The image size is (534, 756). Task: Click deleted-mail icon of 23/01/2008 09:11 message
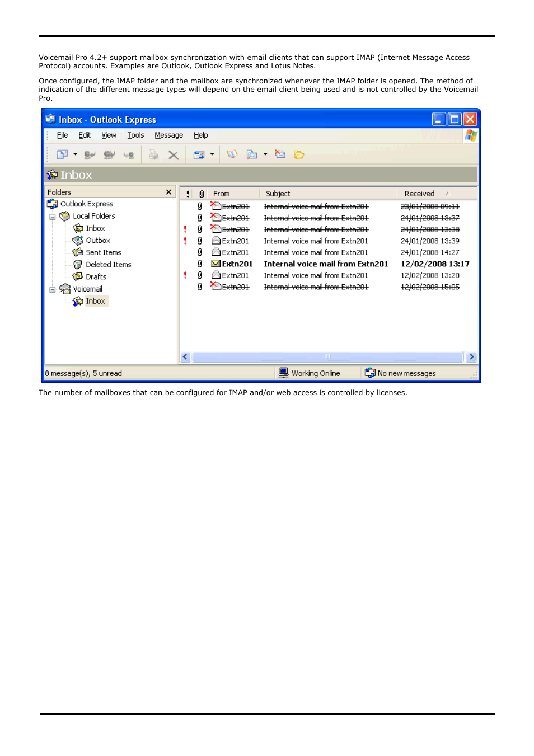tap(216, 206)
